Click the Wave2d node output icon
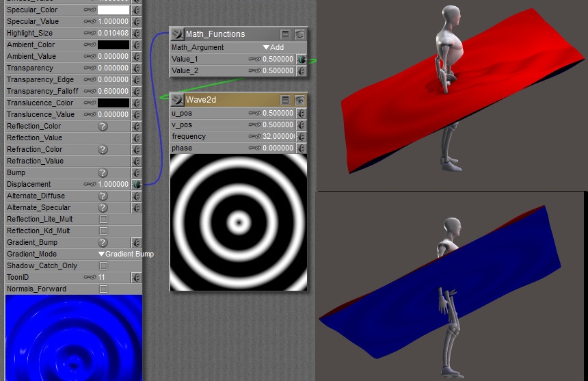The height and width of the screenshot is (381, 588). (177, 100)
